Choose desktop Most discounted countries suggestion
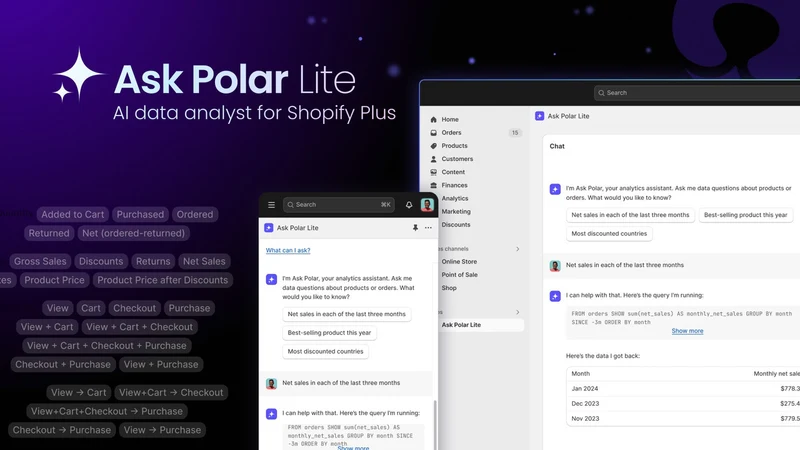 point(609,234)
